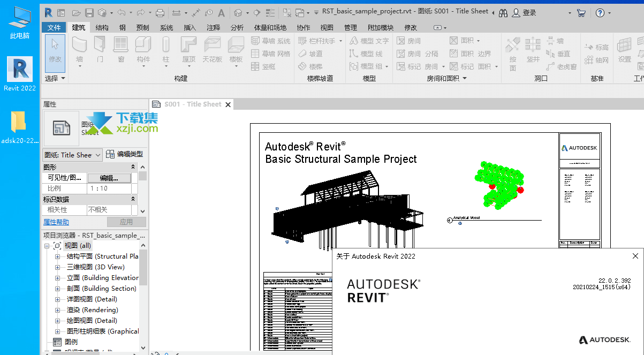Collapse the 标识数据 properties section
The image size is (644, 355).
[134, 200]
